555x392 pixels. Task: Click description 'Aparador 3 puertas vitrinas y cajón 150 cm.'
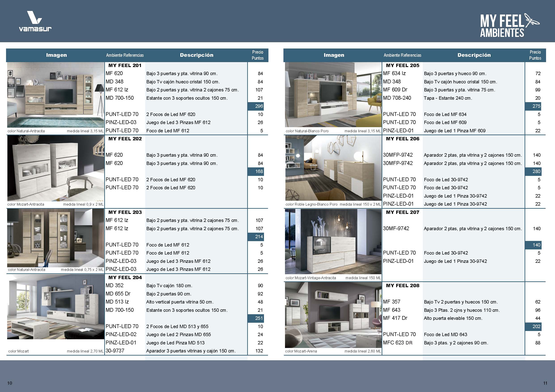tap(191, 351)
